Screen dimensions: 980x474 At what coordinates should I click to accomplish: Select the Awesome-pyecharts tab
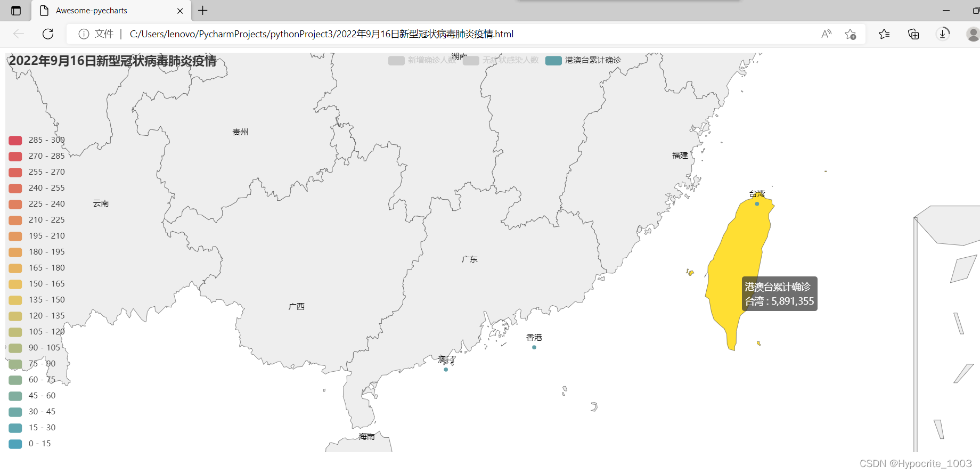[x=111, y=11]
